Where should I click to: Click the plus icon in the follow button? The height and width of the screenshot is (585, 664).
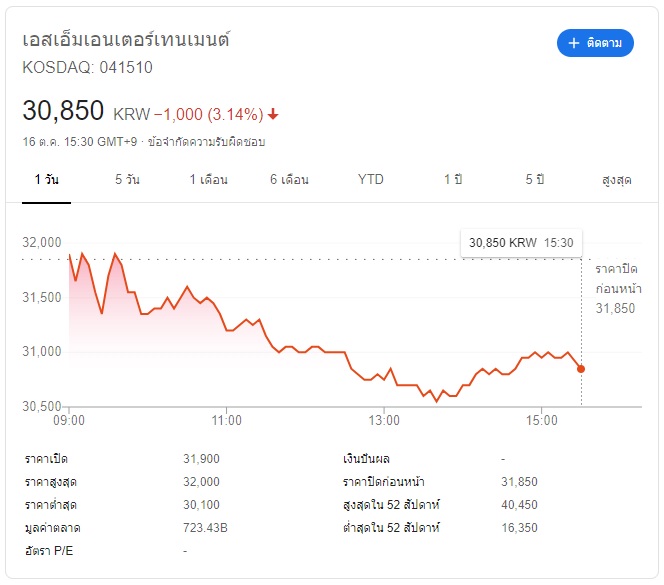(x=573, y=43)
